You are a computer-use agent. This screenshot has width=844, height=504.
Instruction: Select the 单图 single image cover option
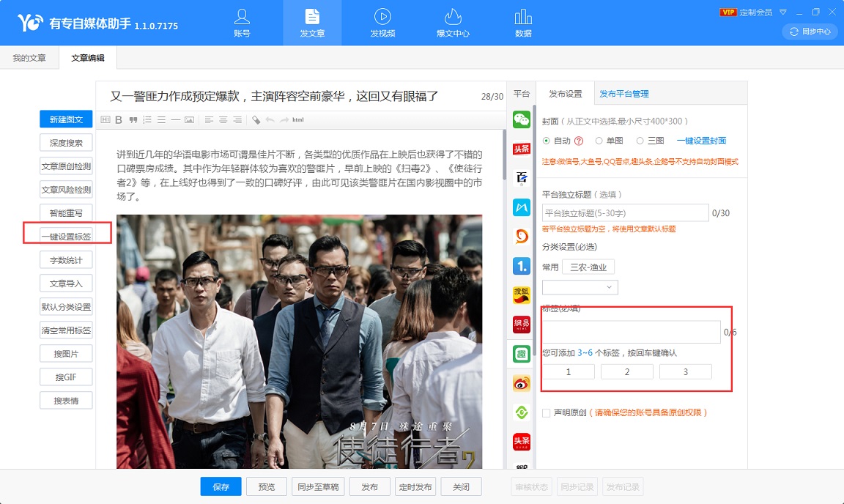pos(599,141)
